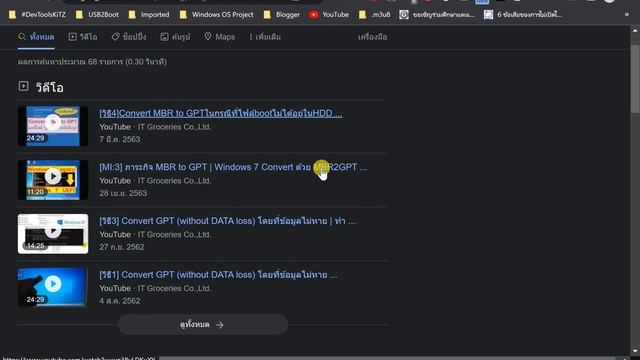640x360 pixels.
Task: Open the YouTube bookmark
Action: (329, 15)
